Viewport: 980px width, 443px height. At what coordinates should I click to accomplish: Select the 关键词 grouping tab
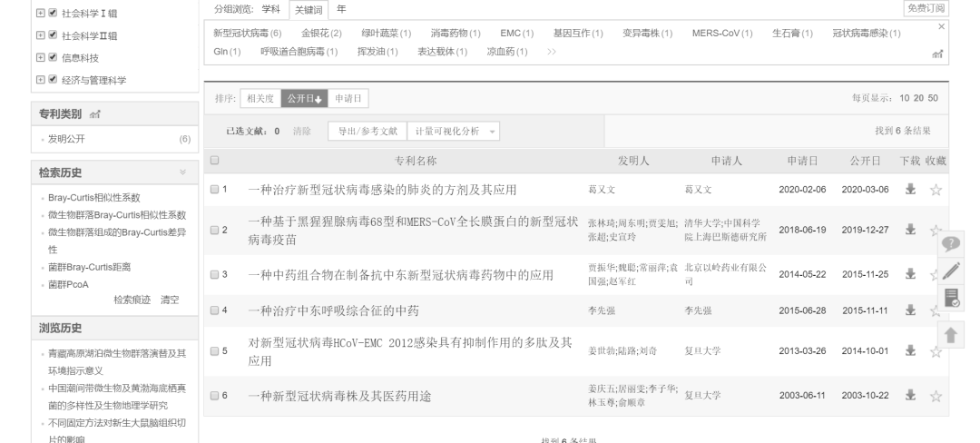tap(309, 10)
